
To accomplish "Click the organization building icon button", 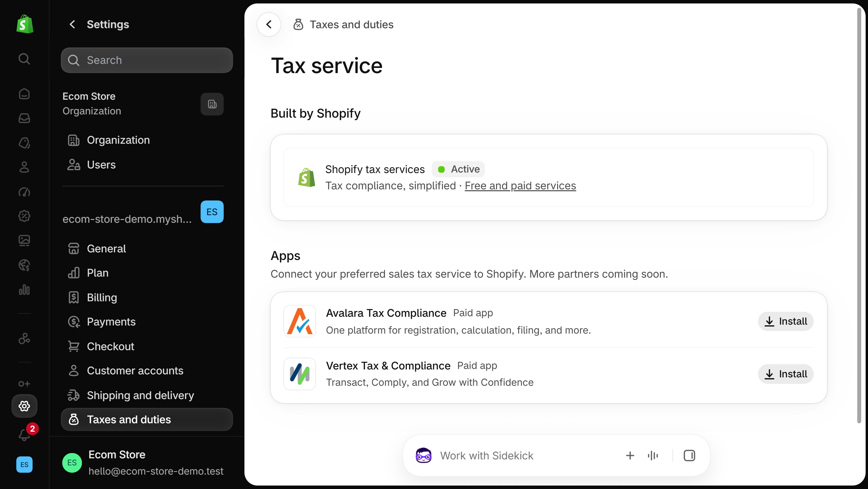I will click(212, 104).
